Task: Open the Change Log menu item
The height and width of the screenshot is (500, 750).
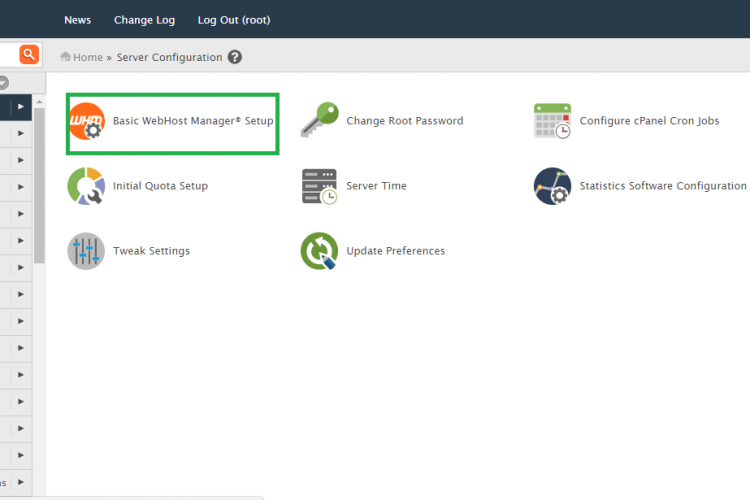Action: tap(144, 20)
